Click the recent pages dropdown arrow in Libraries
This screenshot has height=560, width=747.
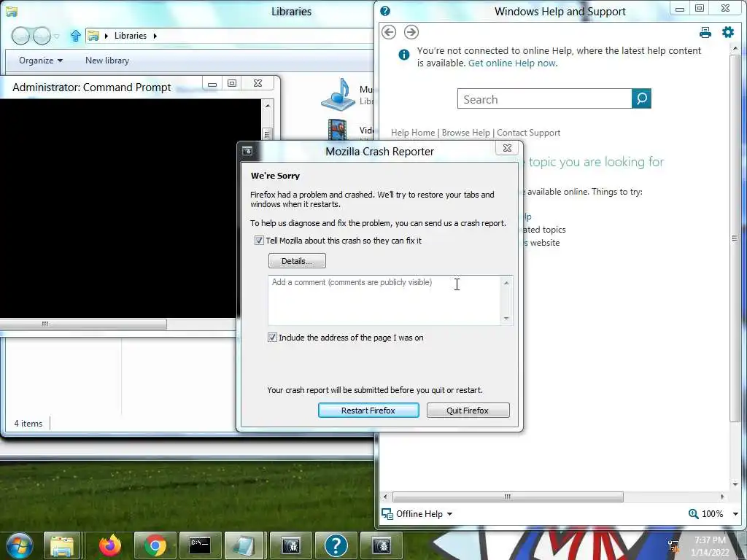(x=57, y=36)
